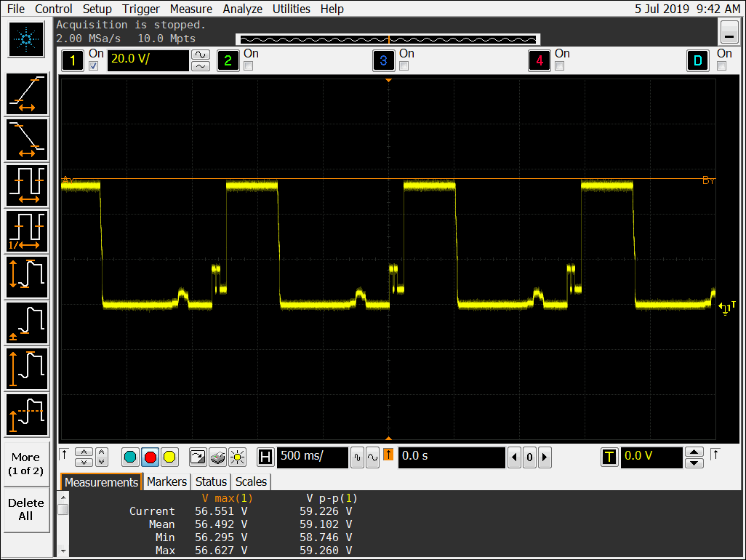Open the Setup menu
Viewport: 746px width, 560px height.
[97, 9]
